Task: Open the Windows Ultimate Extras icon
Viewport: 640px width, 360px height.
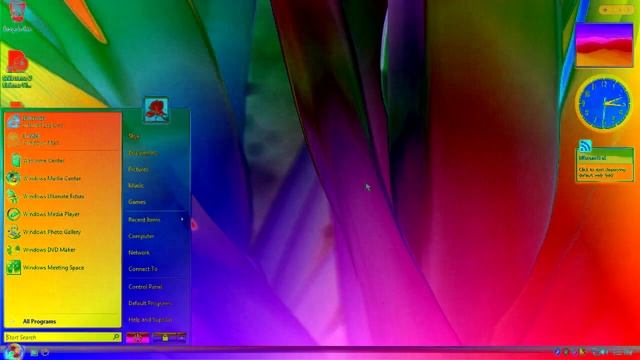Action: click(x=13, y=196)
